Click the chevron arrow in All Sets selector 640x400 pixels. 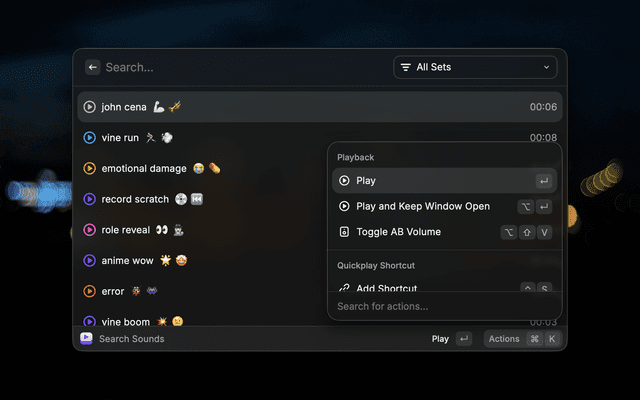546,67
